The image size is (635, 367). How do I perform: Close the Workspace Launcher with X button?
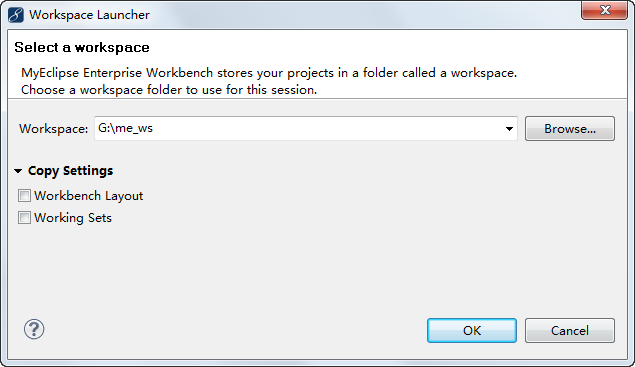605,10
